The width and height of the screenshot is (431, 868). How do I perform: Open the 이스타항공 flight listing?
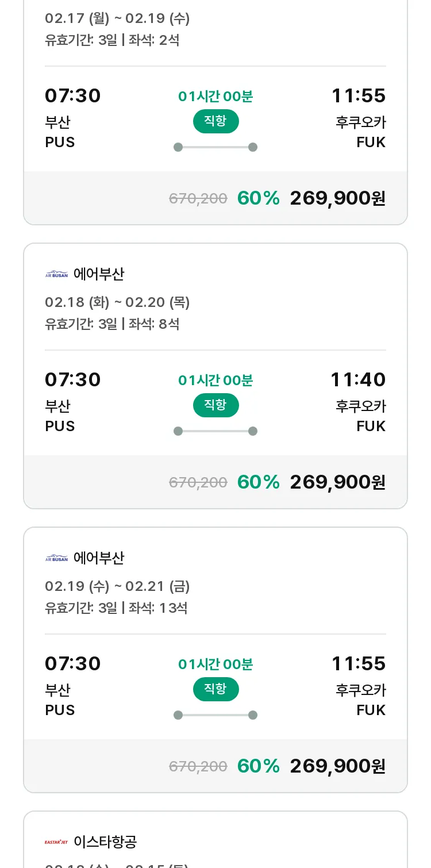[215, 840]
